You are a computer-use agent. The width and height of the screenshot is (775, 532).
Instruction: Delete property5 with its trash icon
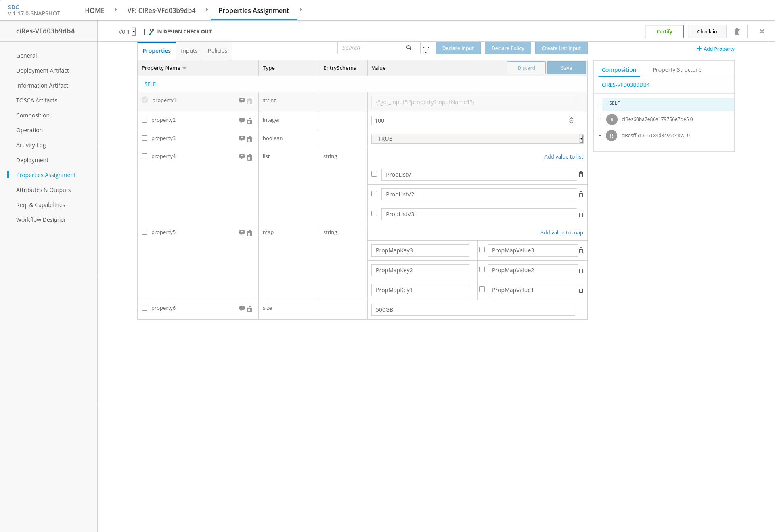tap(249, 233)
